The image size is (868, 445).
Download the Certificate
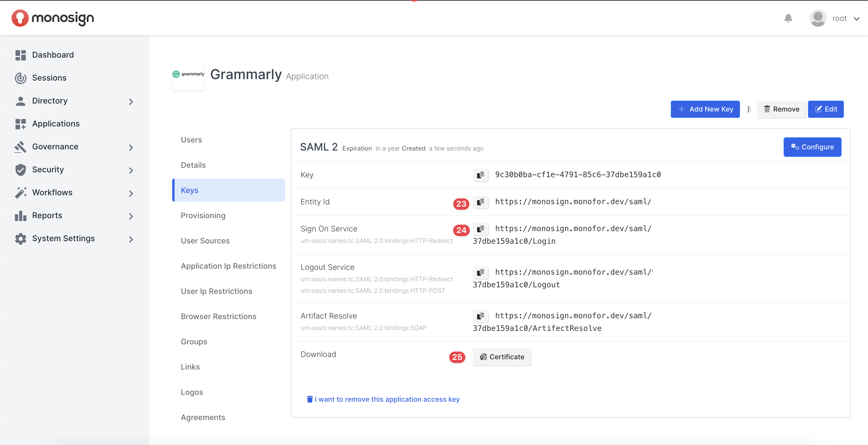pos(502,357)
